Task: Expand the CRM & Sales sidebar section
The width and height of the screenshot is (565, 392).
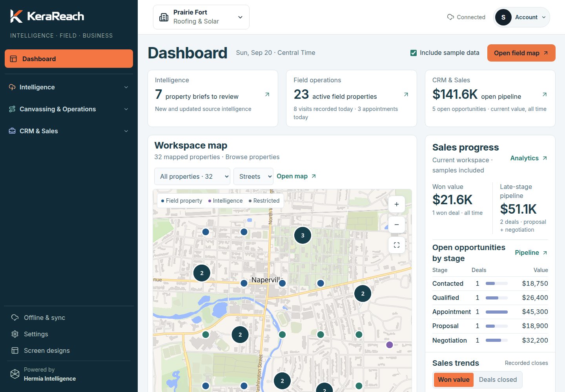Action: [69, 131]
